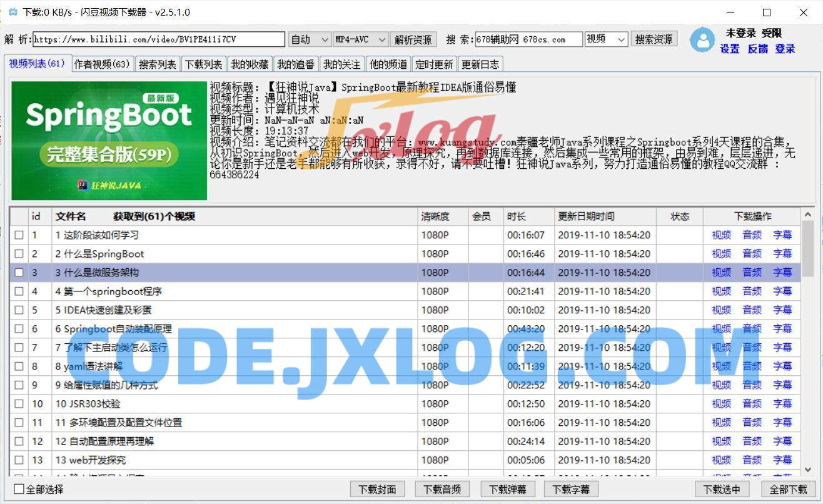Click 音频 link for 第一个springboot程序 row
The width and height of the screenshot is (823, 504).
point(752,291)
